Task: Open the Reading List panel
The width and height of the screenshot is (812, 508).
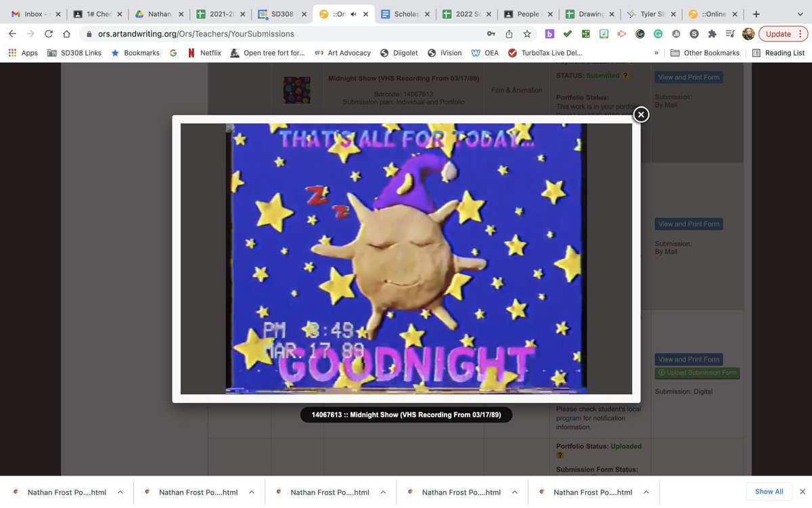Action: pos(778,53)
